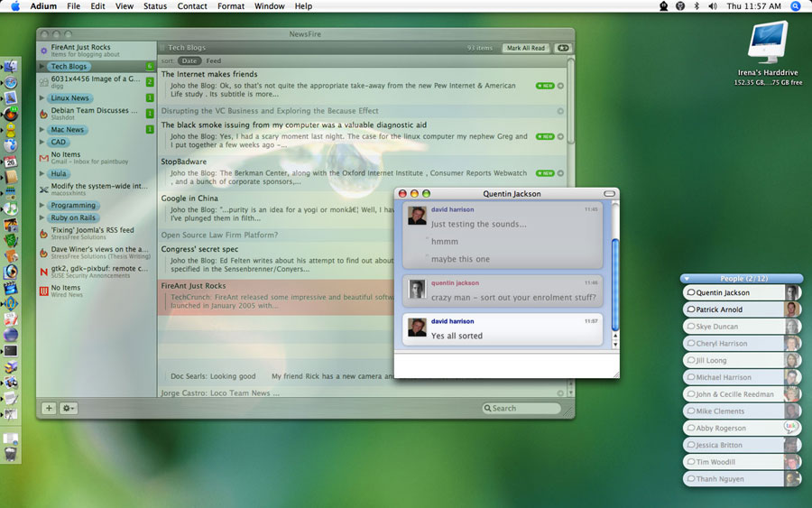Collapse the People (2/12) group
812x508 pixels.
[x=687, y=279]
